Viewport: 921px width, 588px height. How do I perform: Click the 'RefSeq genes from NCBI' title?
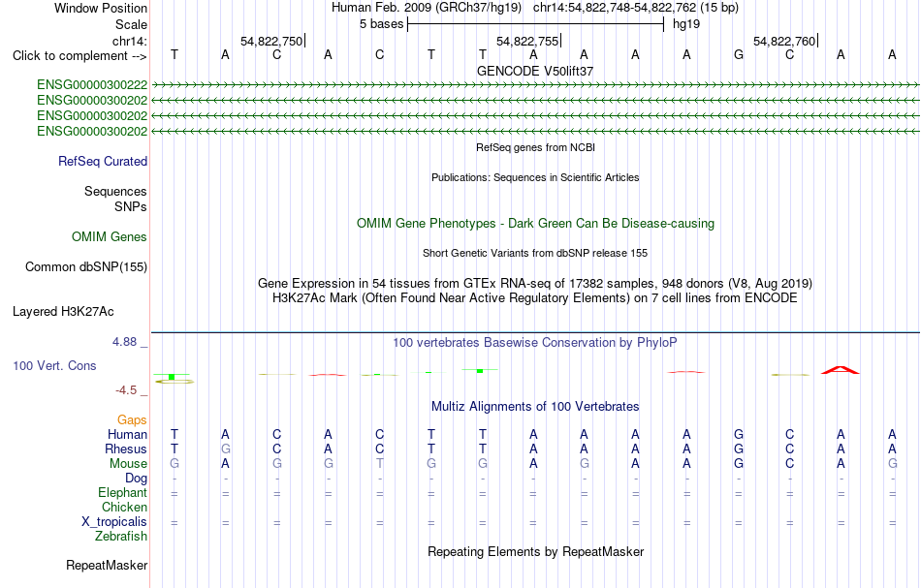[535, 147]
